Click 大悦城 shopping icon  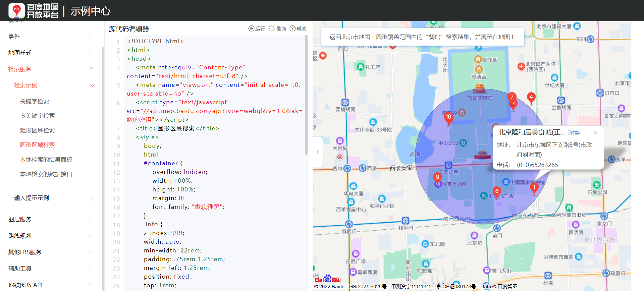point(340,140)
